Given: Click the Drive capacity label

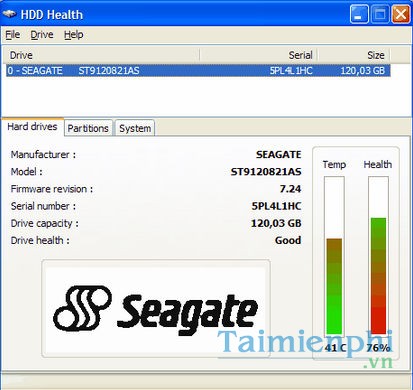Looking at the screenshot, I should [x=45, y=223].
